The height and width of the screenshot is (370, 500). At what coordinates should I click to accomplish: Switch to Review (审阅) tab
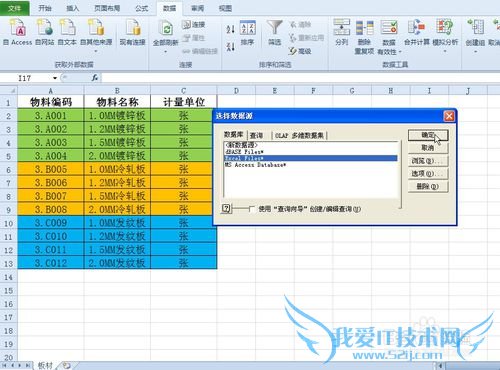[197, 8]
